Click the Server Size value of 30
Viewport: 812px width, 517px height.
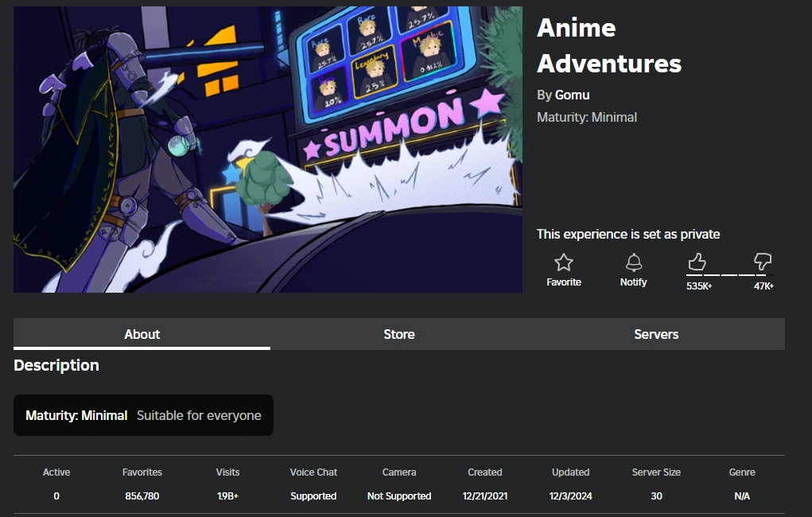point(656,496)
